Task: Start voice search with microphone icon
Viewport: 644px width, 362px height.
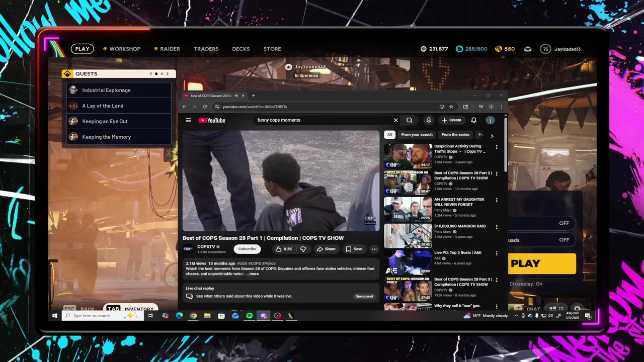Action: pos(429,120)
